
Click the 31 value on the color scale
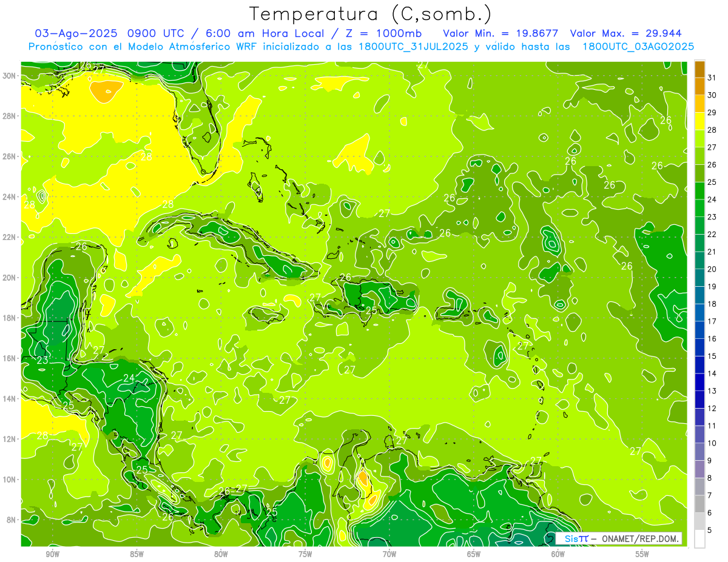(712, 78)
